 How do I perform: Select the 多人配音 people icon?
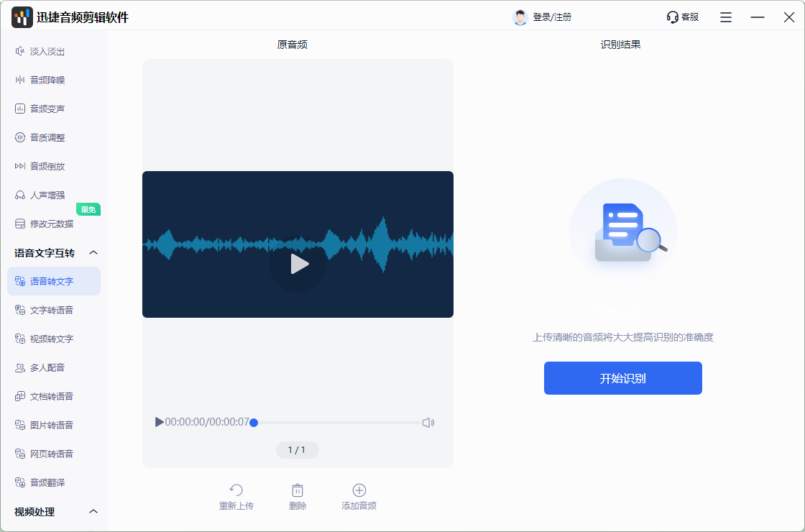tap(20, 367)
